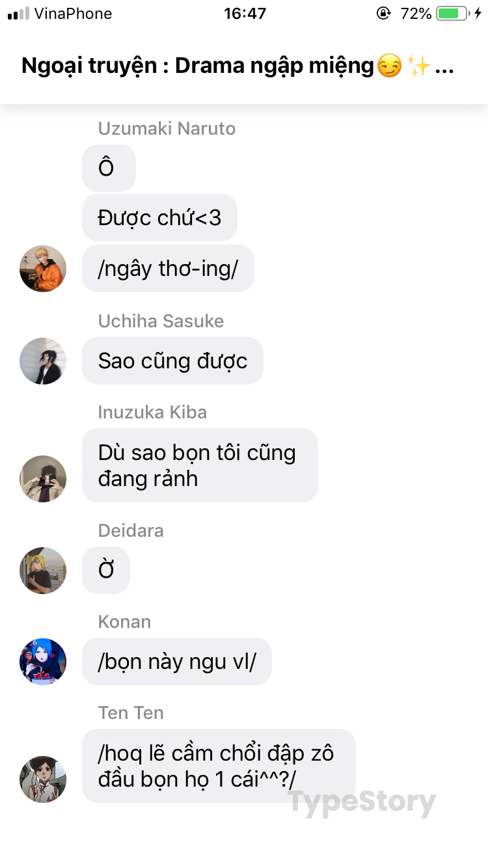Image resolution: width=488 pixels, height=868 pixels.
Task: Select the 'Sao cũng được' message
Action: [x=172, y=361]
